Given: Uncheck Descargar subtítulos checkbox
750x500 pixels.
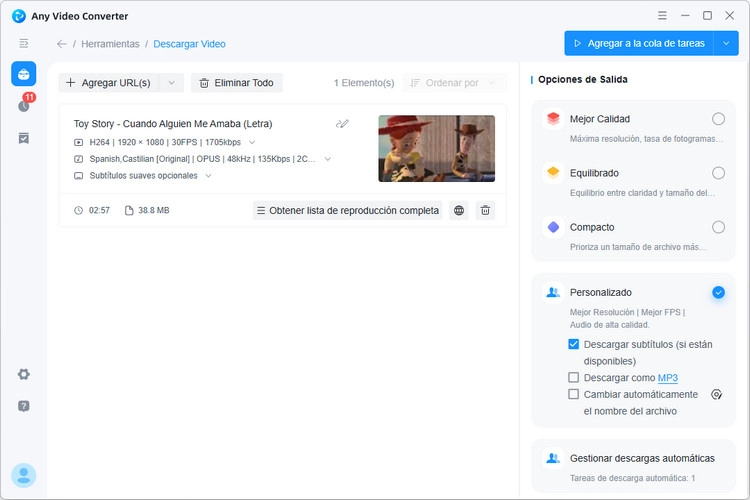Looking at the screenshot, I should click(x=574, y=344).
